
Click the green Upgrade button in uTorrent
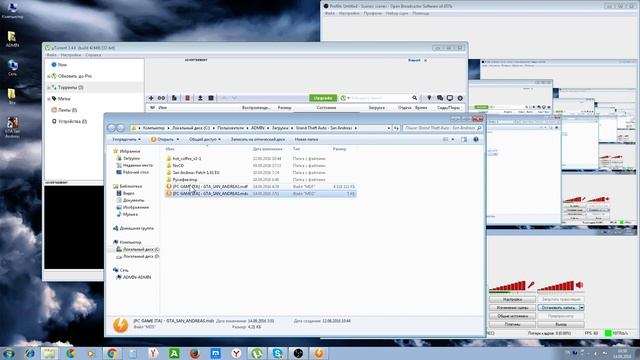[x=323, y=98]
